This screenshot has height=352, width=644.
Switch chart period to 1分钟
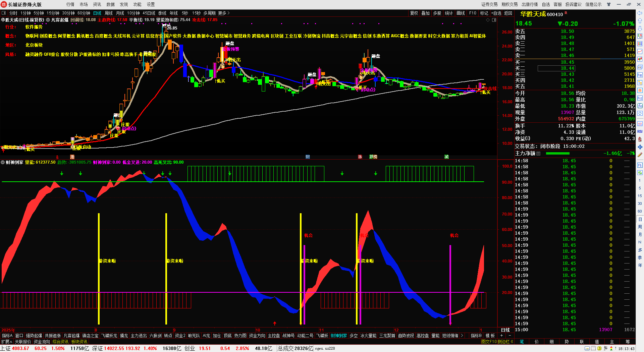pyautogui.click(x=25, y=13)
